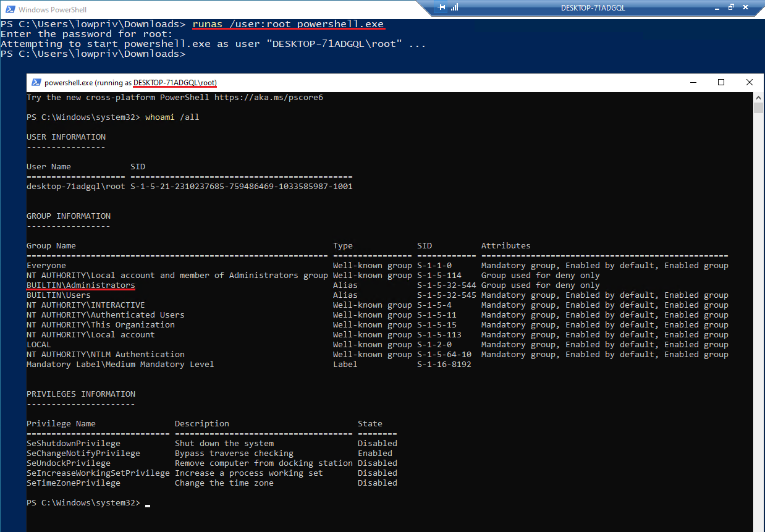Click the 'Attempting to start powershell.exe' line
This screenshot has width=765, height=532.
(x=213, y=44)
